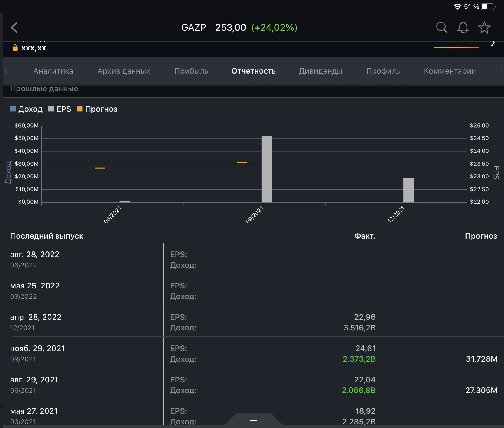This screenshot has height=428, width=504.
Task: Tap the EPS value 24,61
Action: pyautogui.click(x=365, y=348)
